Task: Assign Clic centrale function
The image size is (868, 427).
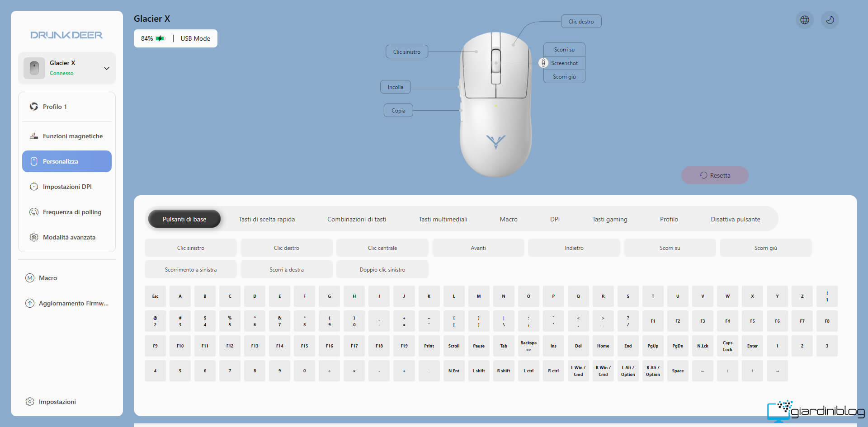Action: coord(382,248)
